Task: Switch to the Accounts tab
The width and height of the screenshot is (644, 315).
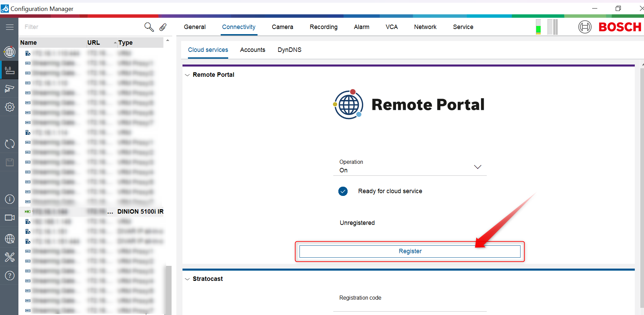Action: 252,50
